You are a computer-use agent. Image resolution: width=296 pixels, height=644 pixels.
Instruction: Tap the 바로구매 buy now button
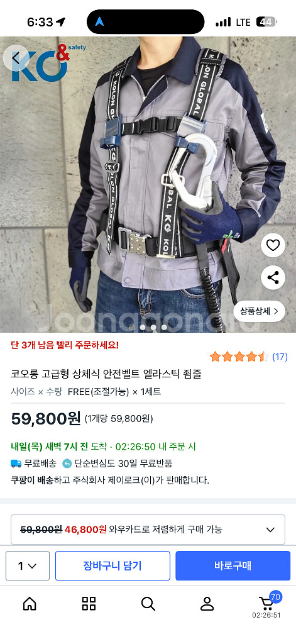pyautogui.click(x=233, y=565)
